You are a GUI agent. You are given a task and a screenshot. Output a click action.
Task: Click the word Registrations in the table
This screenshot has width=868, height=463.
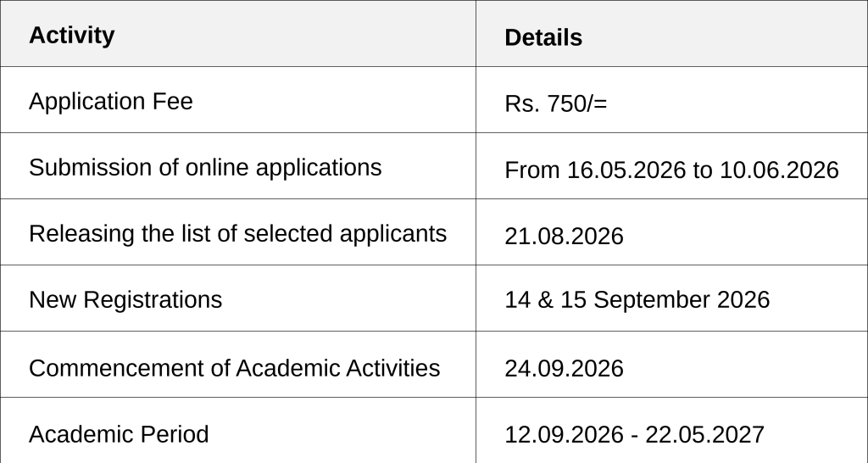(x=153, y=299)
